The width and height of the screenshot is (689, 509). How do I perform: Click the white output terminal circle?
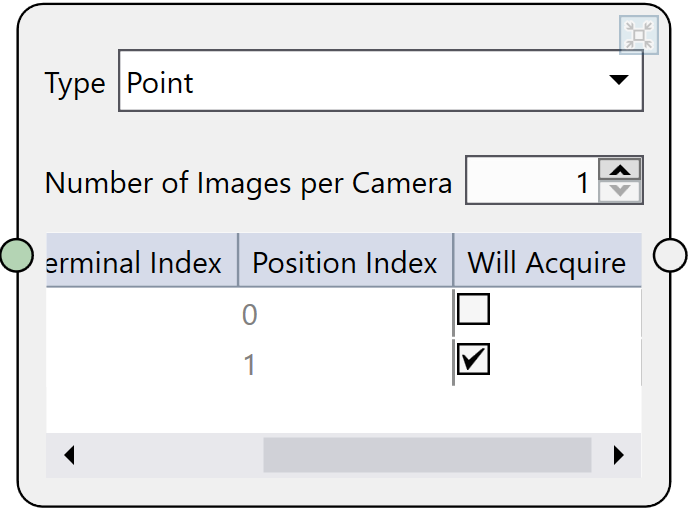670,255
